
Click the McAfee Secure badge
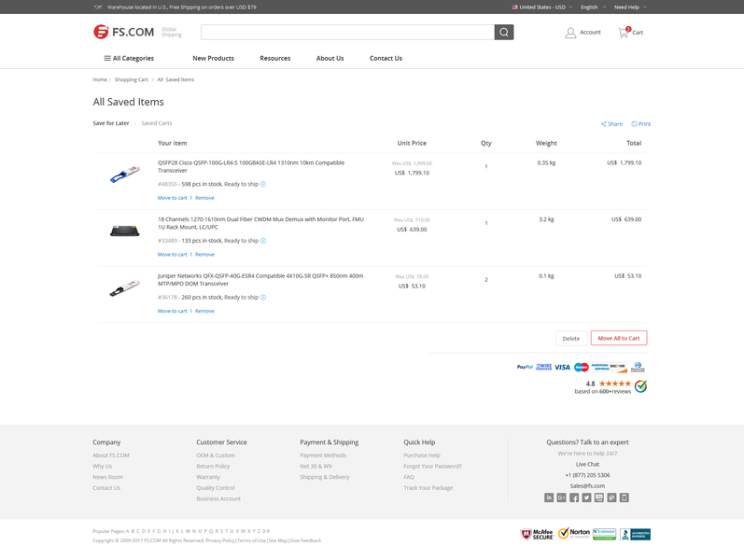537,535
